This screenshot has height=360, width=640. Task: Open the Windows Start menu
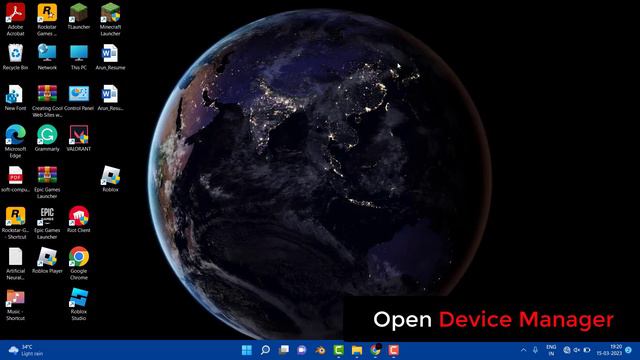(x=247, y=350)
